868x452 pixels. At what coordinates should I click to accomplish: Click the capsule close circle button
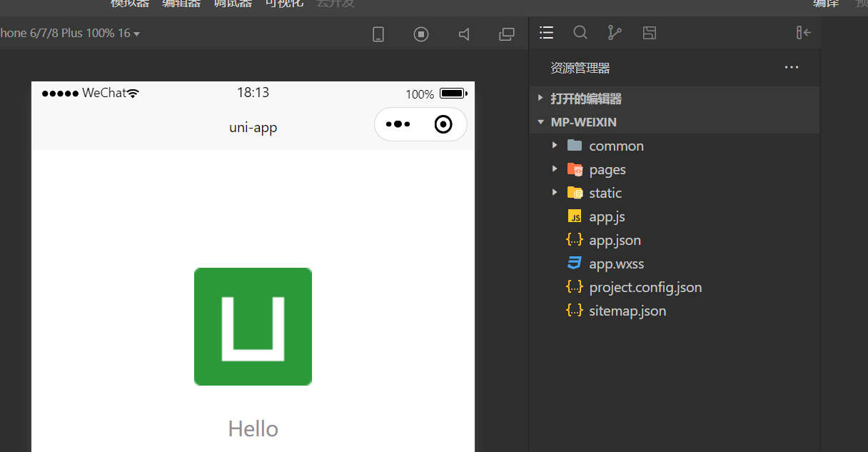pos(443,124)
